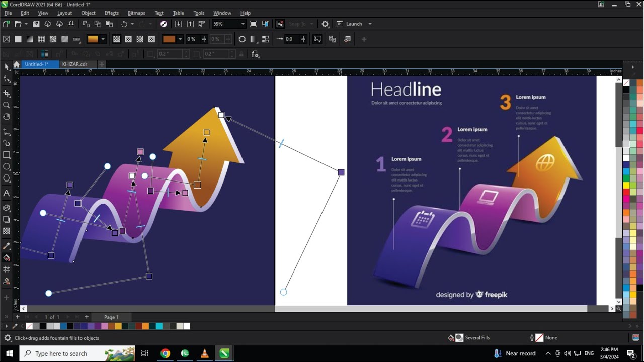
Task: Open a new document tab with plus button
Action: (102, 64)
